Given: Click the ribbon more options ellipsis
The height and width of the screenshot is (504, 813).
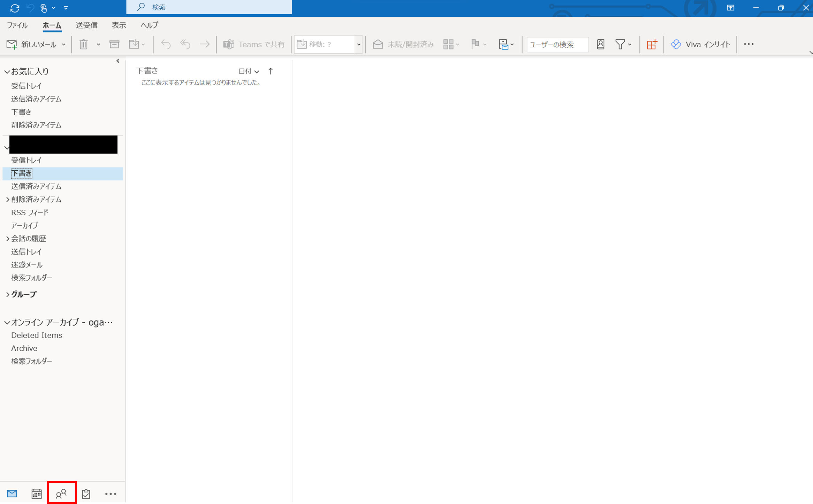Looking at the screenshot, I should click(x=749, y=44).
